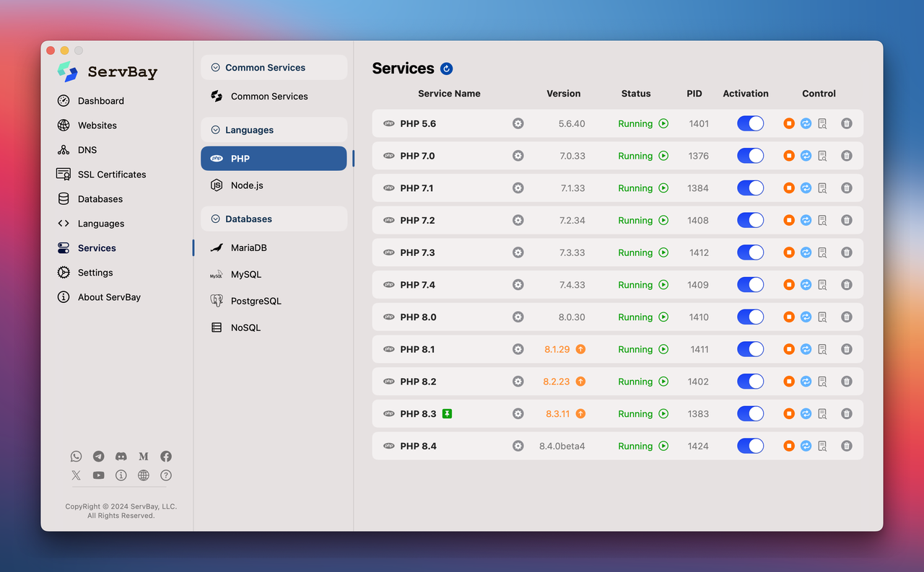Screen dimensions: 924x572
Task: Open the Facebook link icon
Action: [x=166, y=456]
